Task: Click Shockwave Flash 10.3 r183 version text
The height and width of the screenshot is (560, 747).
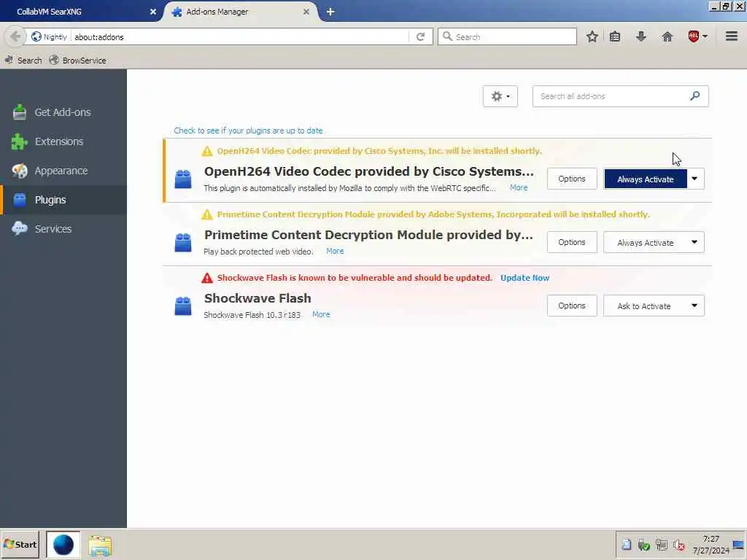Action: coord(252,315)
